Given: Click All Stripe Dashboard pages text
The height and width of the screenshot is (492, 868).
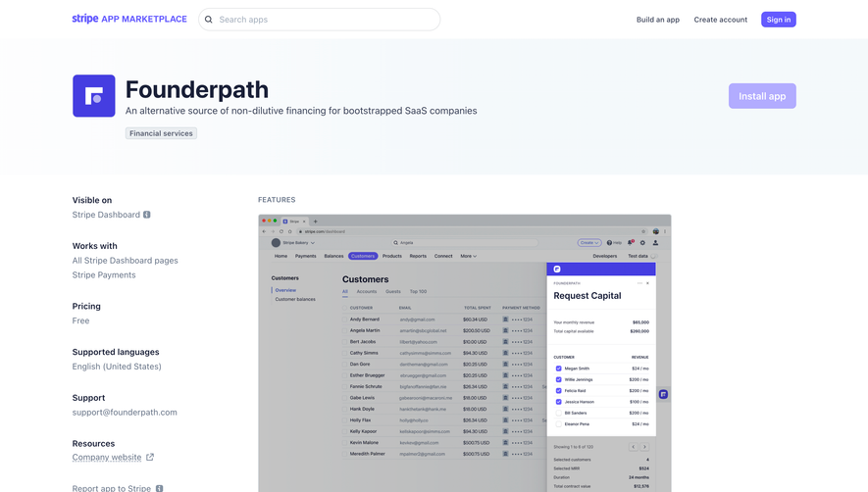Looking at the screenshot, I should [x=126, y=260].
